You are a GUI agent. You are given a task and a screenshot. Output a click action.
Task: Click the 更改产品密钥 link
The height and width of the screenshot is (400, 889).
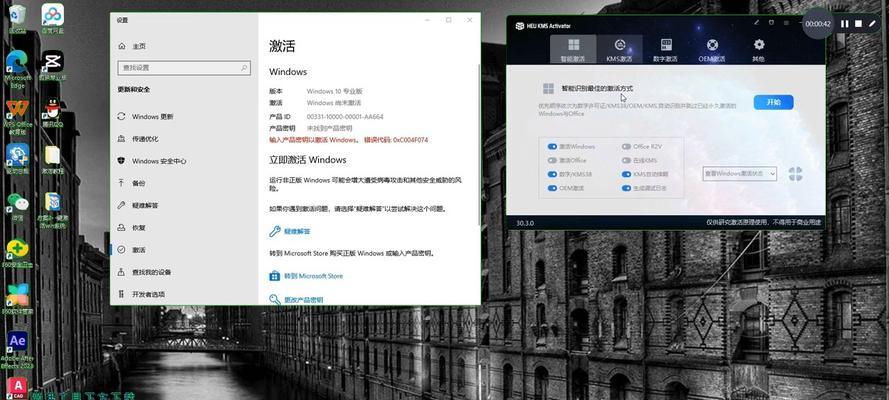[x=297, y=300]
